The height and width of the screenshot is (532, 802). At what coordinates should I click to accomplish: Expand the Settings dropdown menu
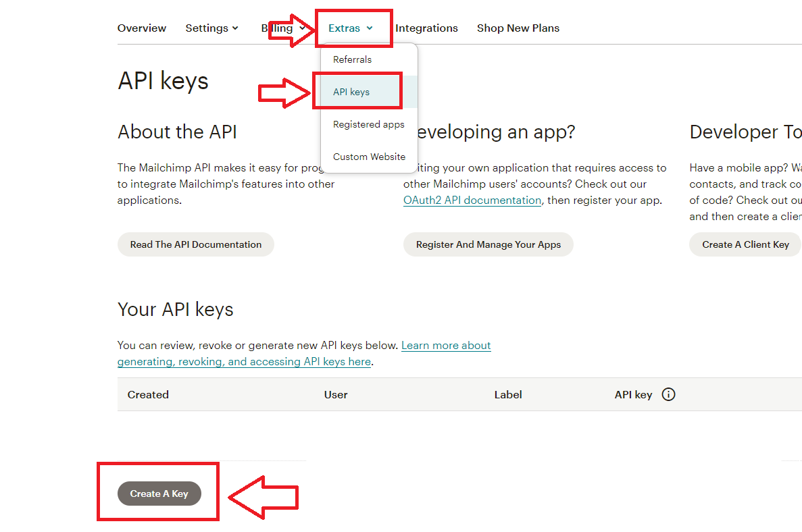[x=211, y=28]
